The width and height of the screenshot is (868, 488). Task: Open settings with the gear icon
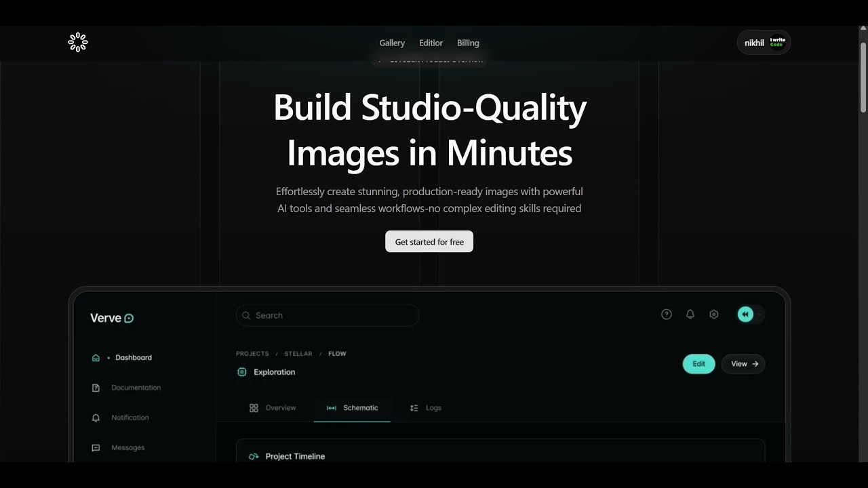(x=713, y=314)
